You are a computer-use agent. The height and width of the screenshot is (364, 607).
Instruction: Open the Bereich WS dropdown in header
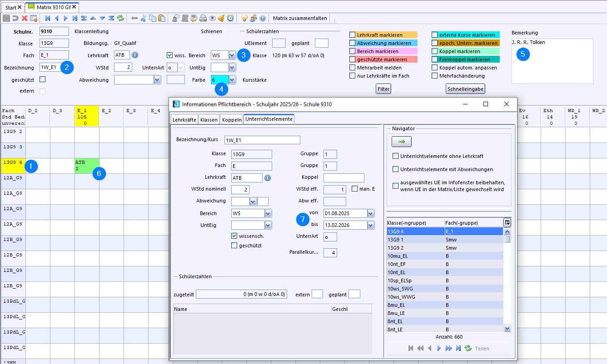point(232,55)
